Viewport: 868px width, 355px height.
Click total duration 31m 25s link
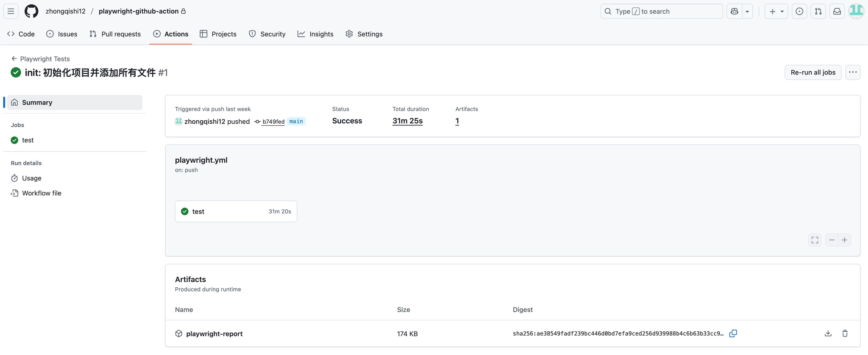point(407,121)
